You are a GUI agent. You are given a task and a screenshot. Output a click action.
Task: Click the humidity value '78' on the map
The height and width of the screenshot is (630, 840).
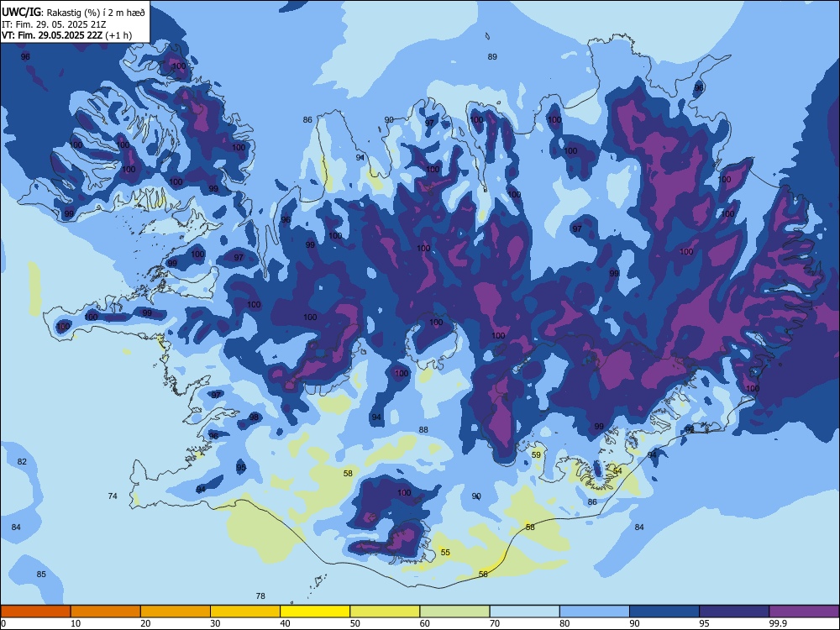click(x=260, y=596)
